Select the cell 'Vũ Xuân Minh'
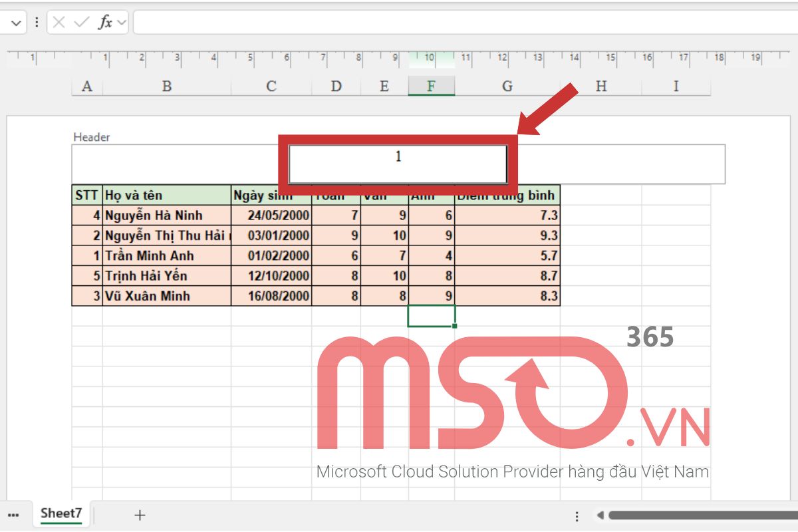The width and height of the screenshot is (798, 532). click(167, 296)
